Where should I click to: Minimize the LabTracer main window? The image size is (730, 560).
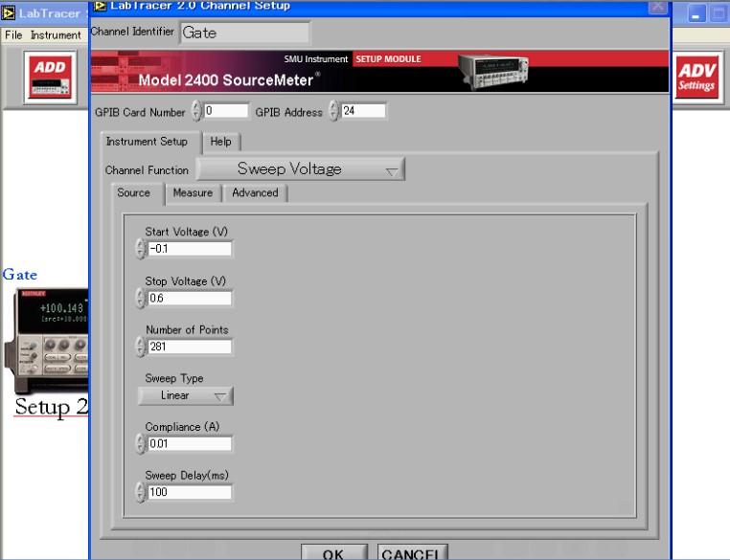[696, 13]
